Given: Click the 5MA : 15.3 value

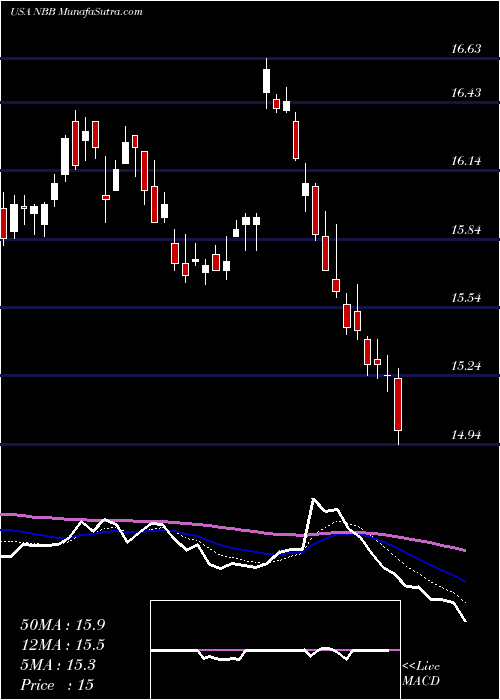Looking at the screenshot, I should coord(58,665).
